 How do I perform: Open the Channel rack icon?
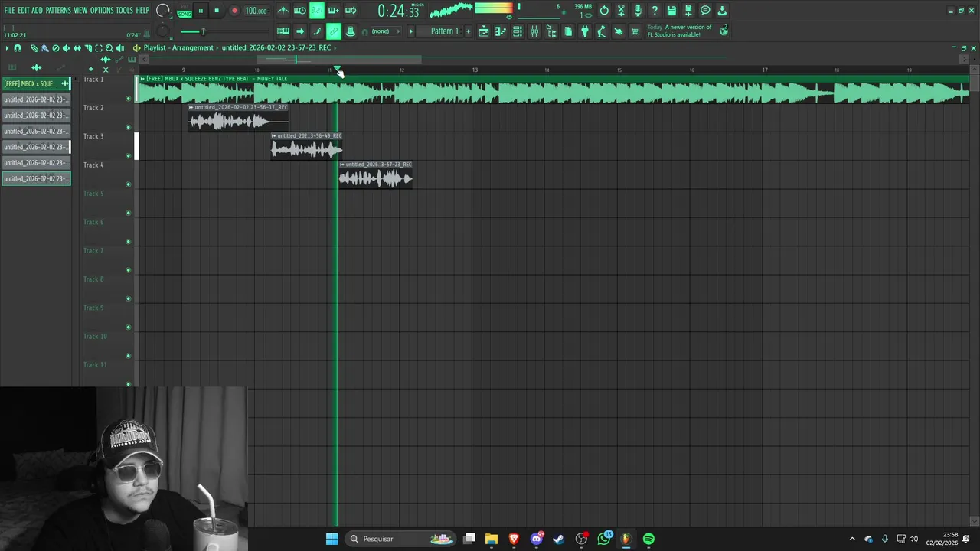coord(518,31)
